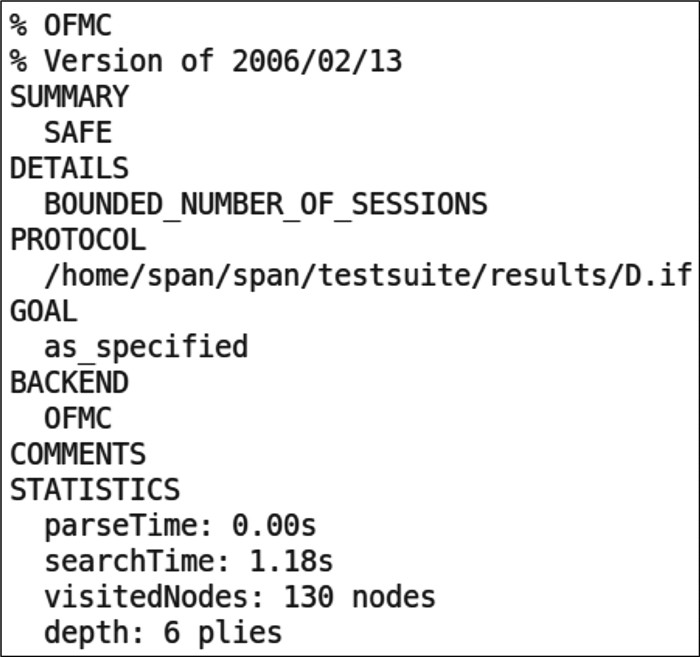This screenshot has height=657, width=700.
Task: Click the PROTOCOL section heading
Action: point(78,240)
